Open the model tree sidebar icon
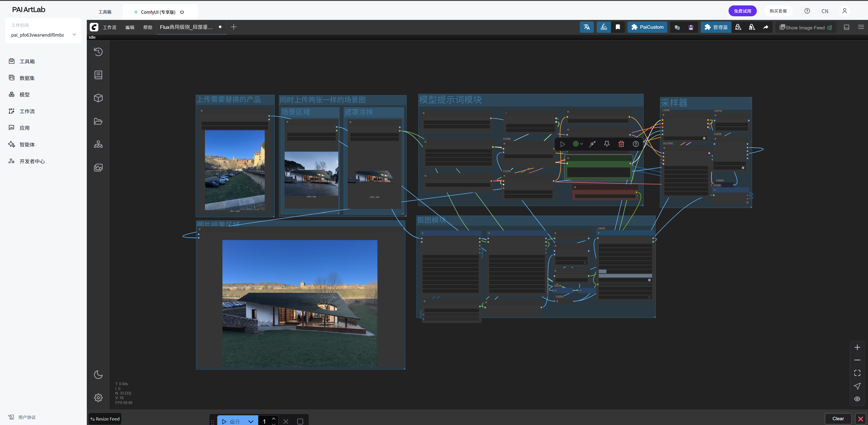This screenshot has width=868, height=425. (x=98, y=144)
